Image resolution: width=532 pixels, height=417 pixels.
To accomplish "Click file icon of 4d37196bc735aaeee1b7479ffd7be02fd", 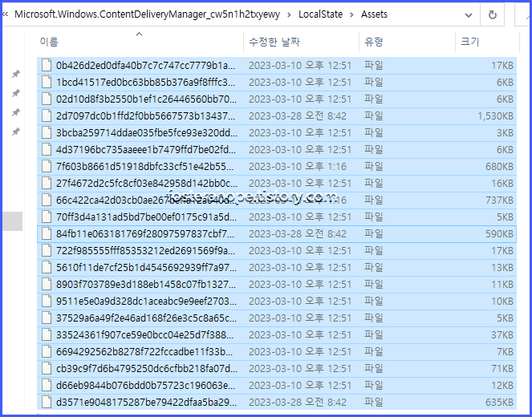I will point(47,149).
